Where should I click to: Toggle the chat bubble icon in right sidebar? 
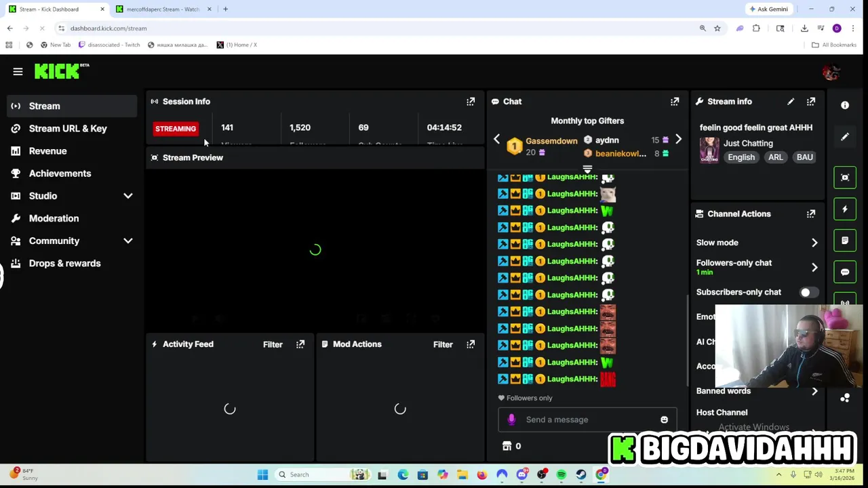tap(845, 272)
